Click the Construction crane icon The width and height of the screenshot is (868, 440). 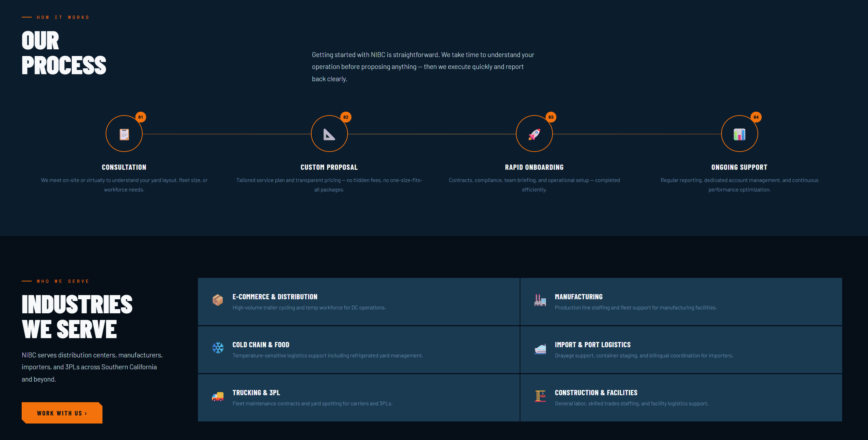540,396
